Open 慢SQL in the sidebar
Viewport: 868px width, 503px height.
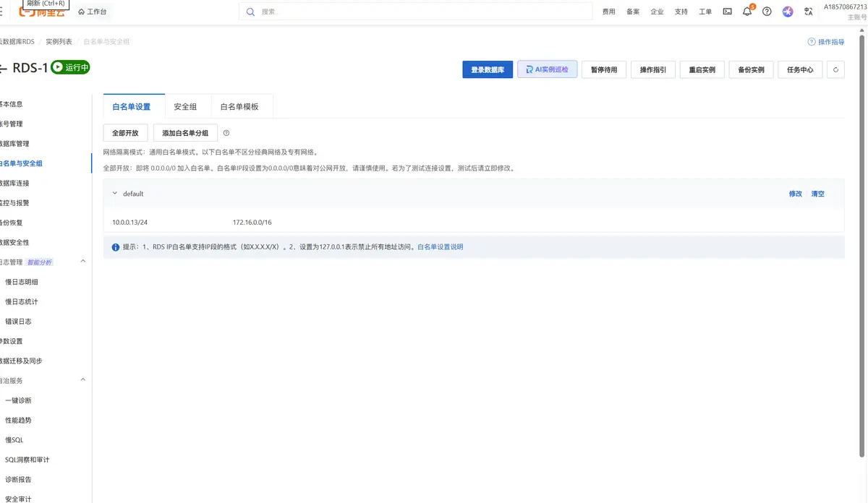(x=14, y=439)
